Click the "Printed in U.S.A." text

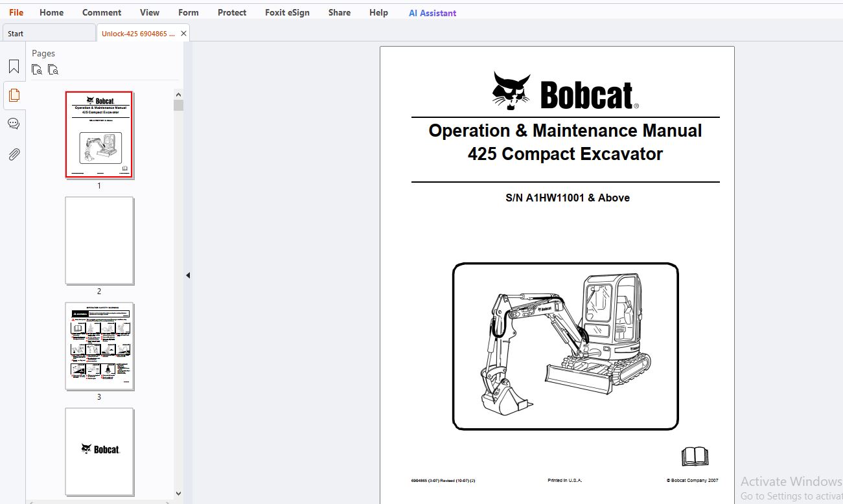coord(565,481)
